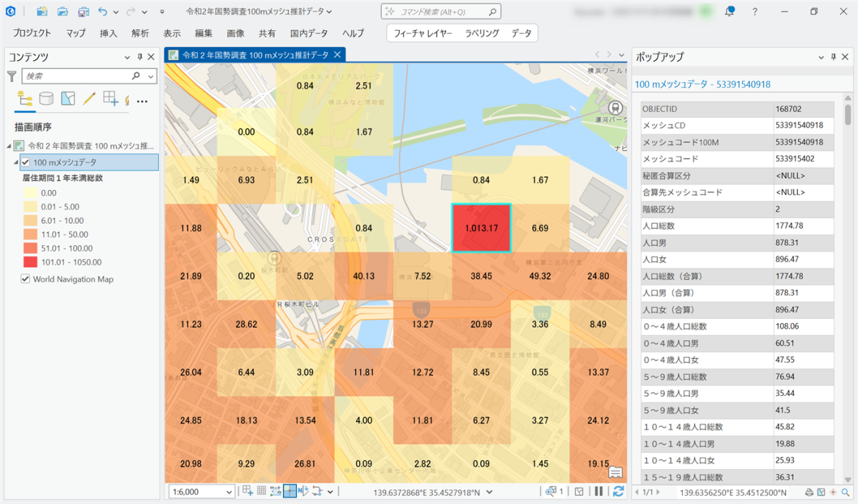Toggle World Navigation Map layer visibility

26,279
